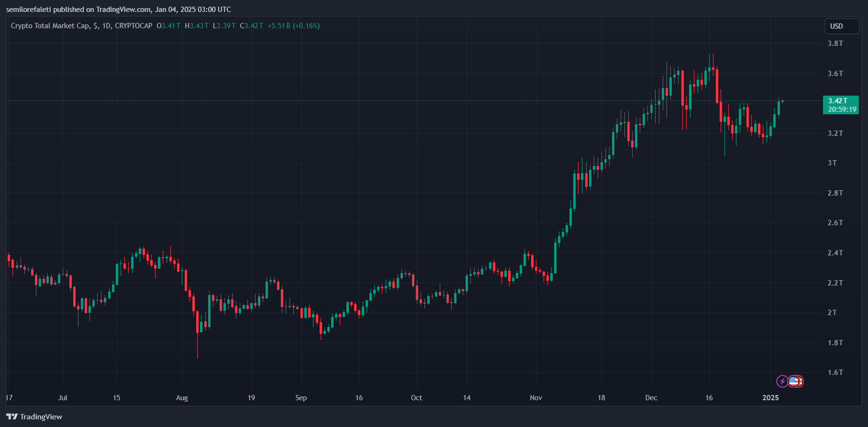The height and width of the screenshot is (427, 868).
Task: Click the purple lightning bolt event icon
Action: click(782, 381)
